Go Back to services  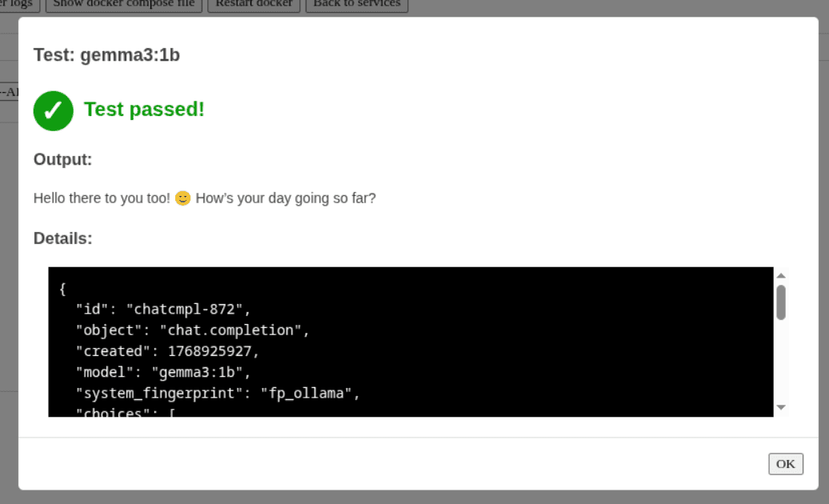[x=357, y=5]
